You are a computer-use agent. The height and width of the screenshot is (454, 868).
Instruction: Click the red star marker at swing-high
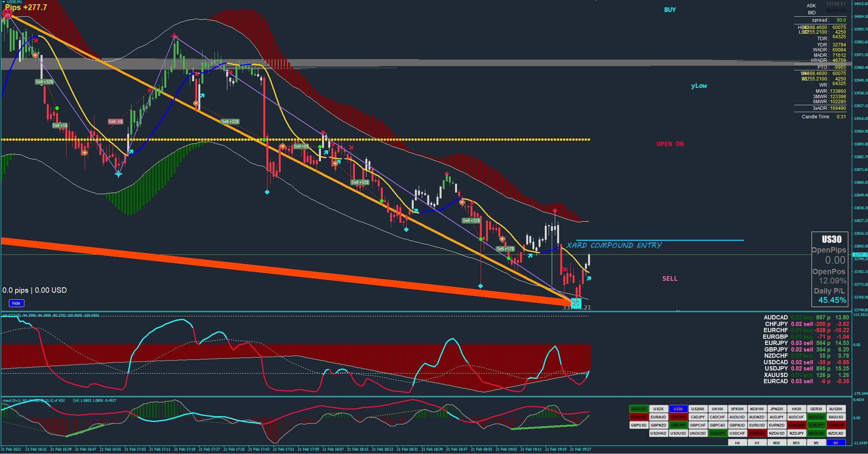point(175,36)
